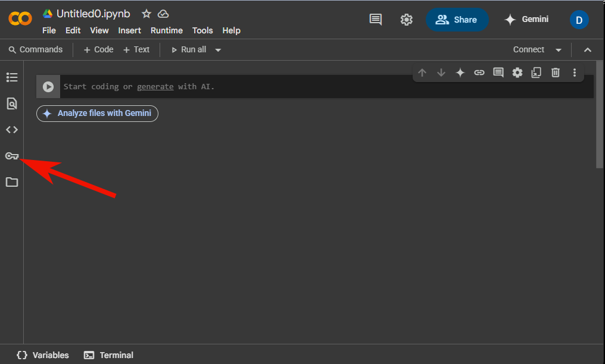Image resolution: width=605 pixels, height=364 pixels.
Task: Move cell down arrow
Action: point(441,73)
